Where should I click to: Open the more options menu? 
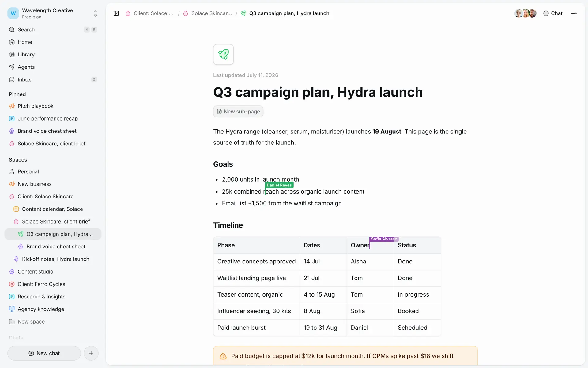tap(574, 13)
